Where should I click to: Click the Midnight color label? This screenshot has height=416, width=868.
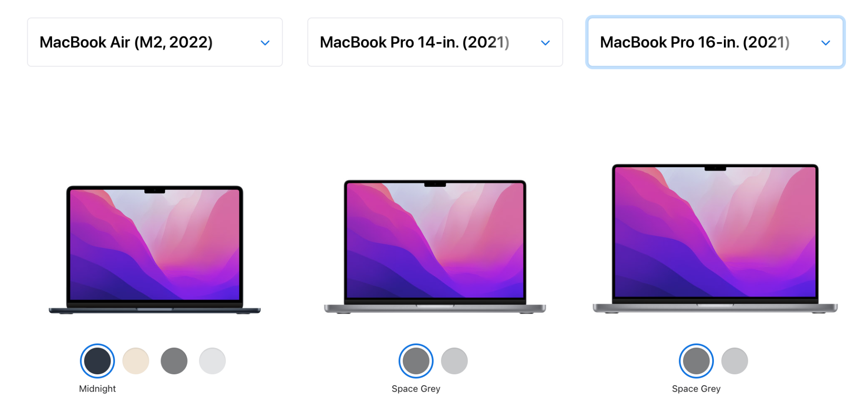pyautogui.click(x=98, y=389)
